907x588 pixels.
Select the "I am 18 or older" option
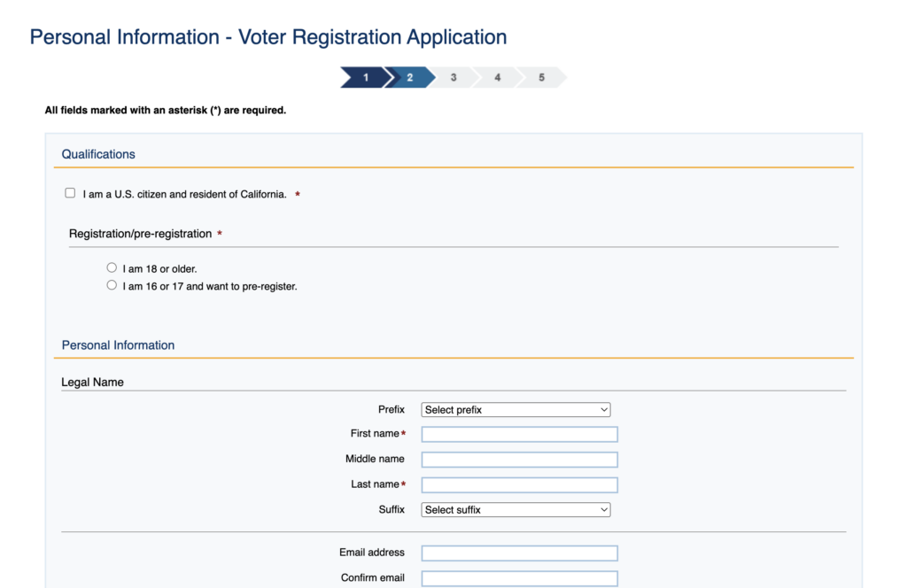[112, 267]
